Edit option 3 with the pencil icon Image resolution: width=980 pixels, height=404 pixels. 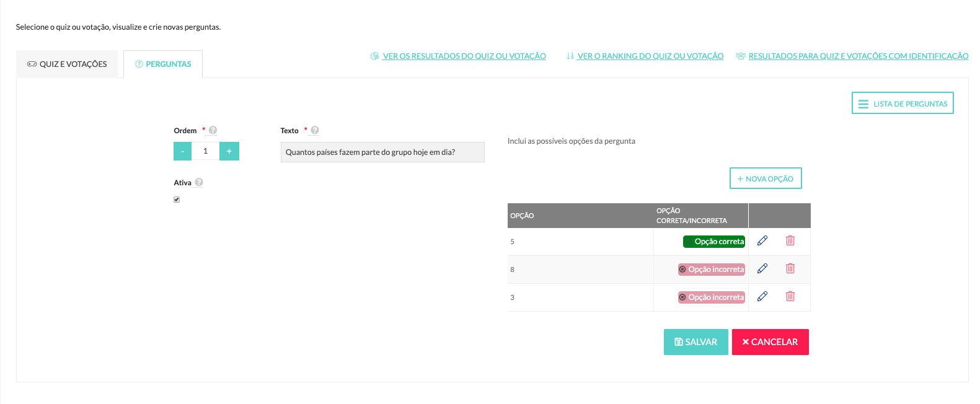click(x=762, y=296)
